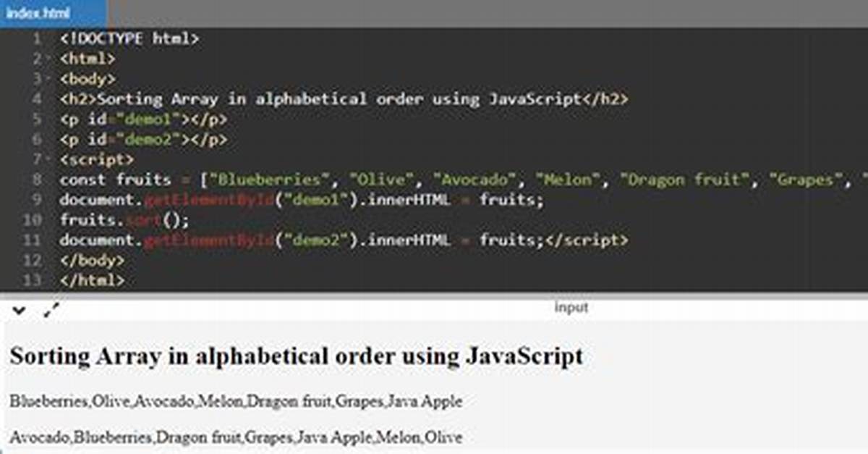Fold the <script> block on line 7
868x454 pixels.
coord(48,159)
